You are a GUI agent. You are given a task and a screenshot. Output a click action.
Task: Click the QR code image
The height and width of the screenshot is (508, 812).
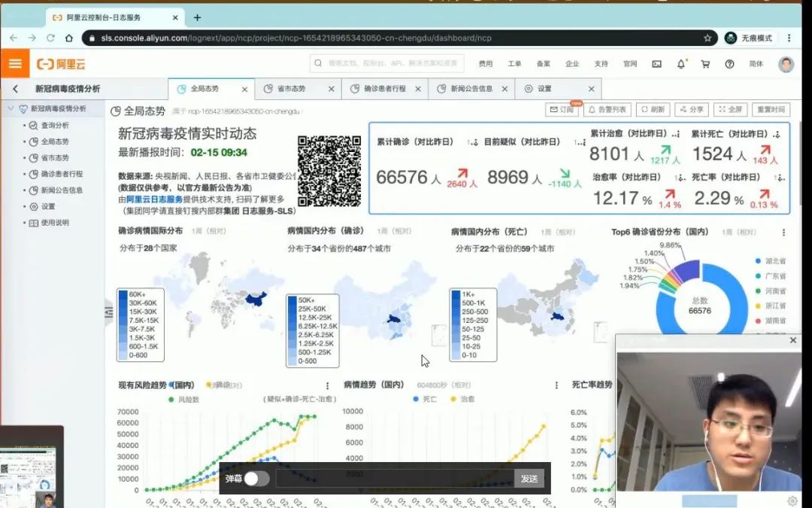coord(329,171)
